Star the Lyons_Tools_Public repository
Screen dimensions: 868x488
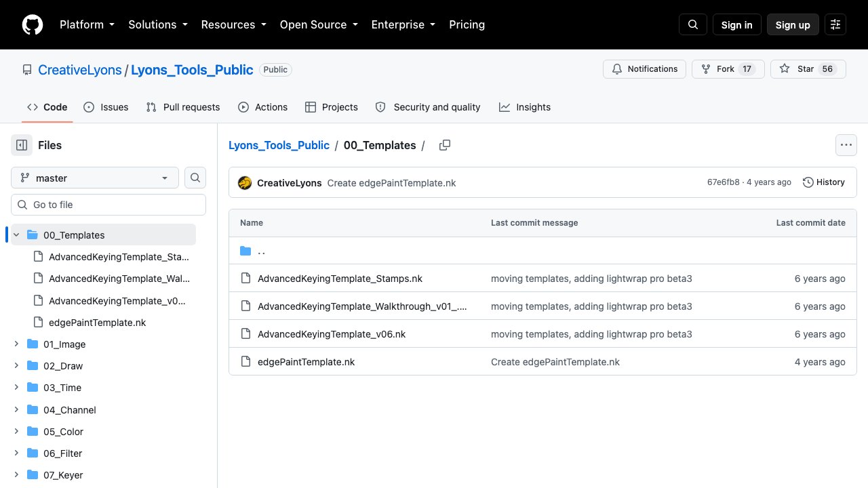pos(808,69)
